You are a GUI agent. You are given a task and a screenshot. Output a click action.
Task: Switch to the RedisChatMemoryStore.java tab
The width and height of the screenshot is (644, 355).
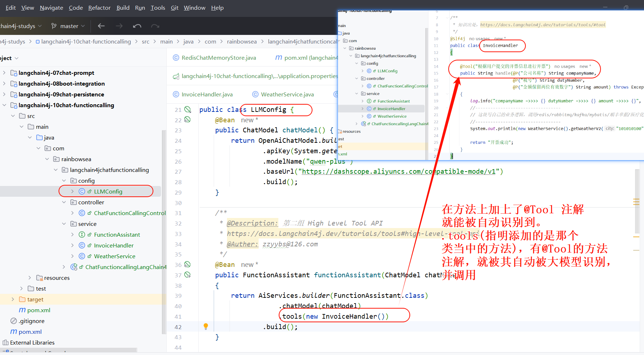coord(218,58)
